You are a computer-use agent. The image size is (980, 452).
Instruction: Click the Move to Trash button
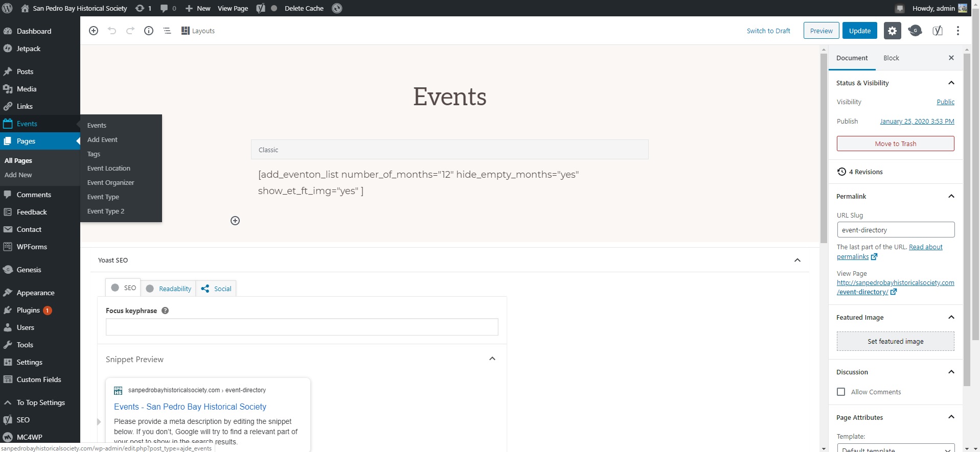pyautogui.click(x=895, y=144)
